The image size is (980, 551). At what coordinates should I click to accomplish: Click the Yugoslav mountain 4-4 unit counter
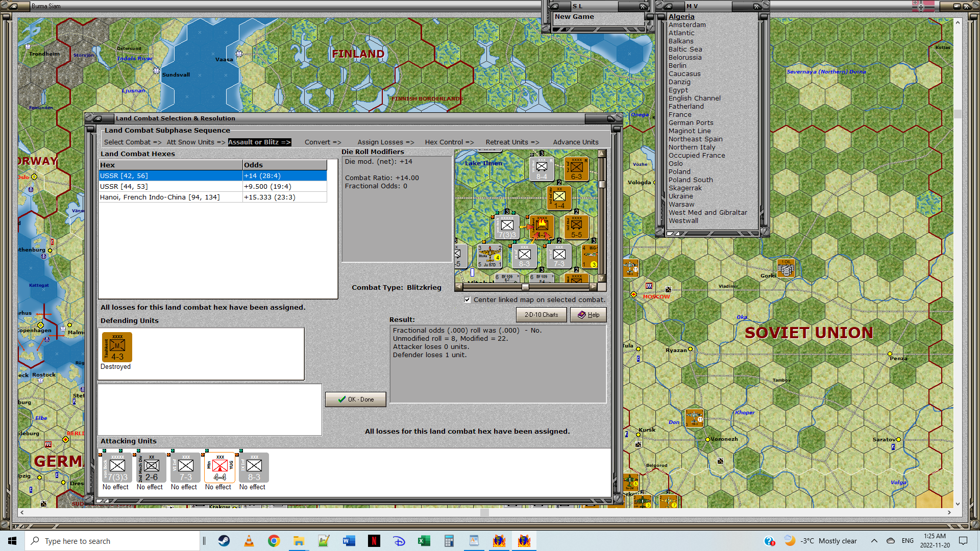click(x=219, y=468)
